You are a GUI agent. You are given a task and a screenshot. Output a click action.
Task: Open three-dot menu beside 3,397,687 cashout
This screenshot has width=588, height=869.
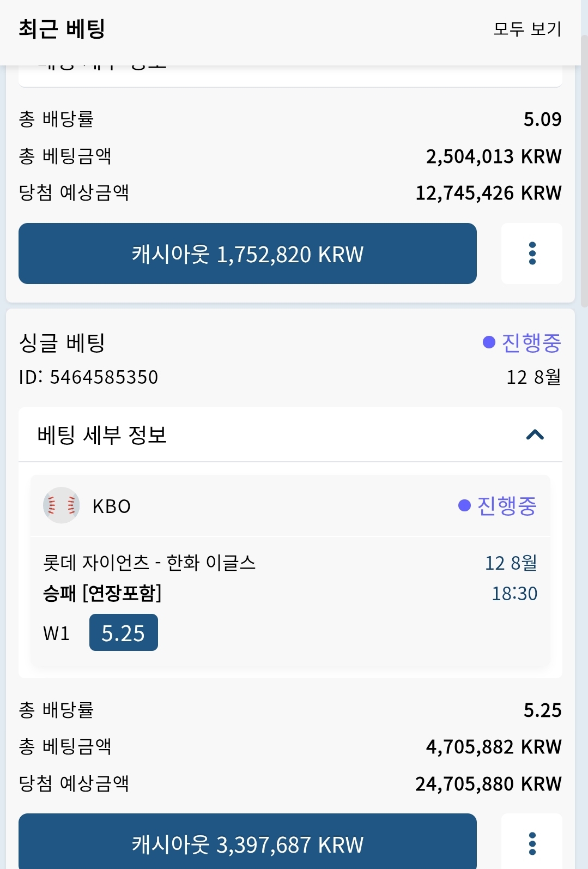click(532, 841)
